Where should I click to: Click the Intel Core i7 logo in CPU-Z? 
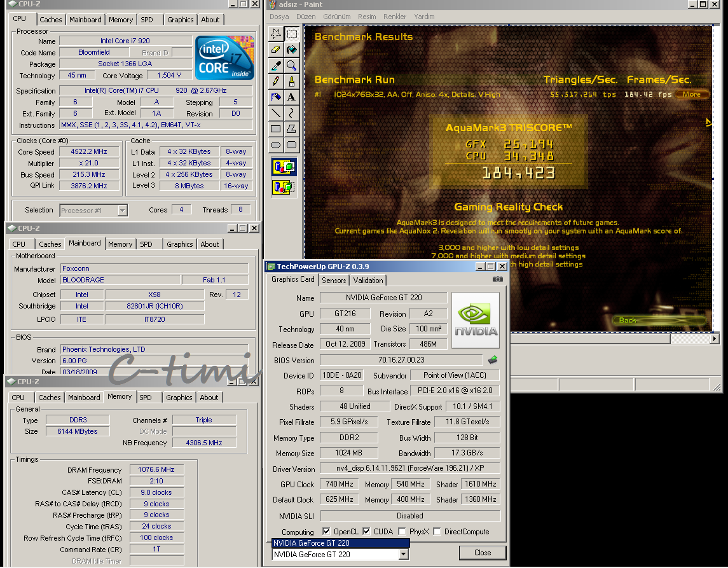click(224, 58)
